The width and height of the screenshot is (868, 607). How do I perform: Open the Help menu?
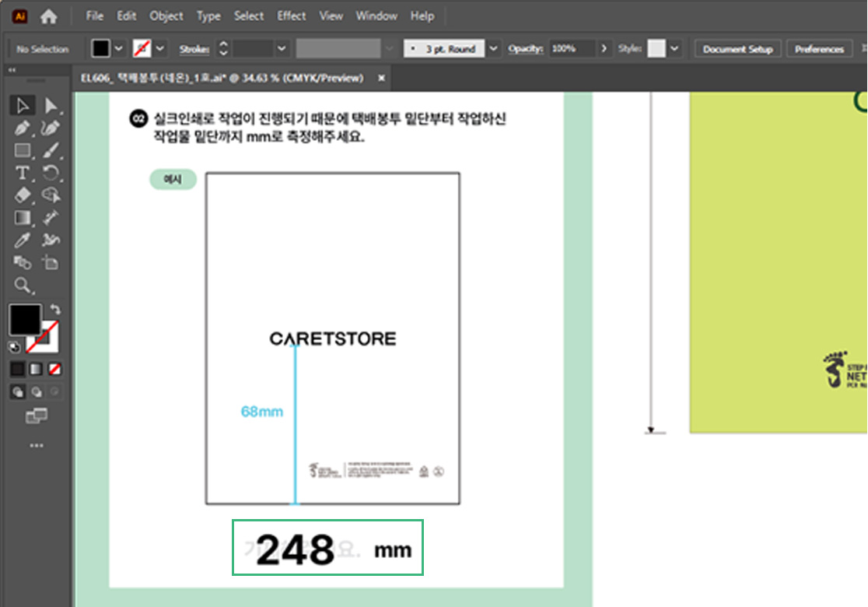pos(422,16)
